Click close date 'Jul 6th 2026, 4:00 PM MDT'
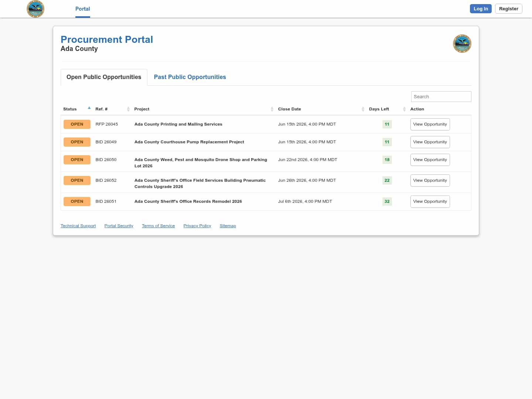532x399 pixels. 305,201
